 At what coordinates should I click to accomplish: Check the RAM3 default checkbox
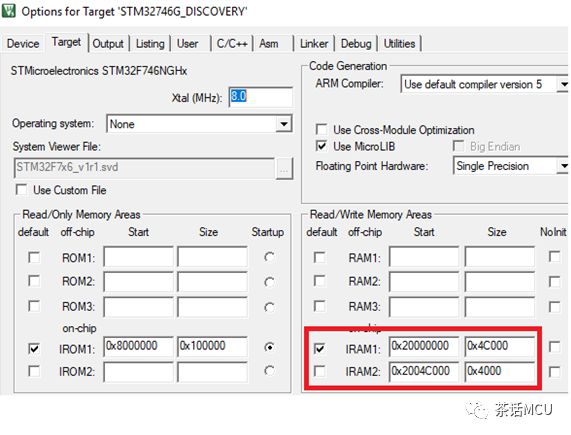pyautogui.click(x=320, y=306)
